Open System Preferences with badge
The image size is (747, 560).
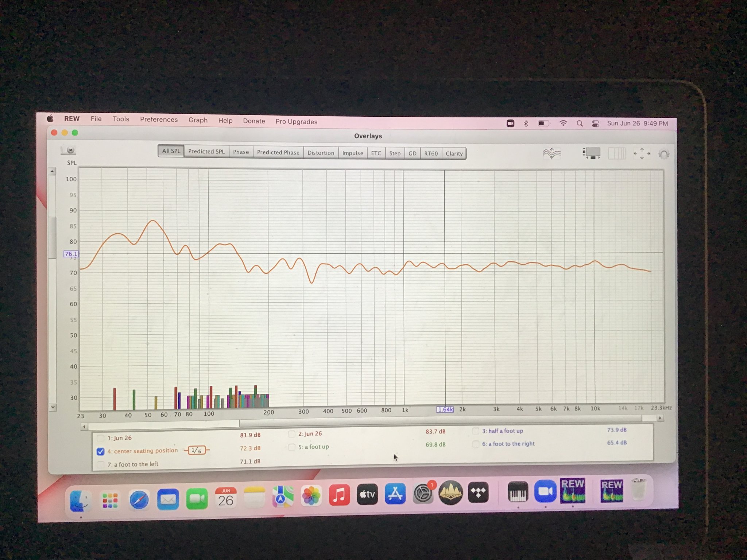(423, 493)
